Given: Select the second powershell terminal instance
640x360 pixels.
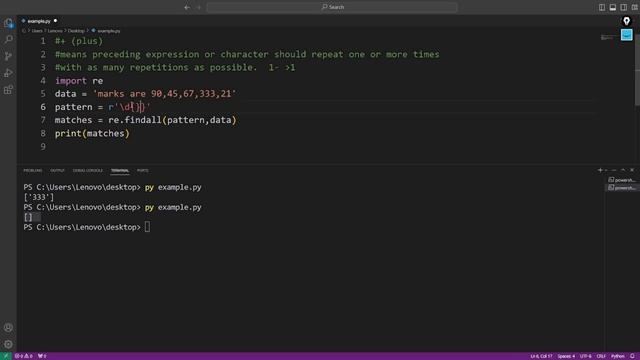Looking at the screenshot, I should [622, 188].
